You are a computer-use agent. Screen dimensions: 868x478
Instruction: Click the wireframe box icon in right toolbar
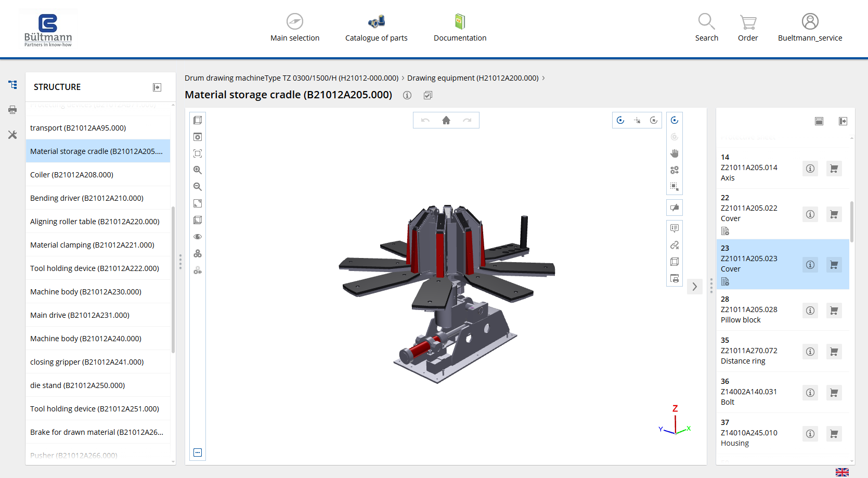pyautogui.click(x=675, y=262)
